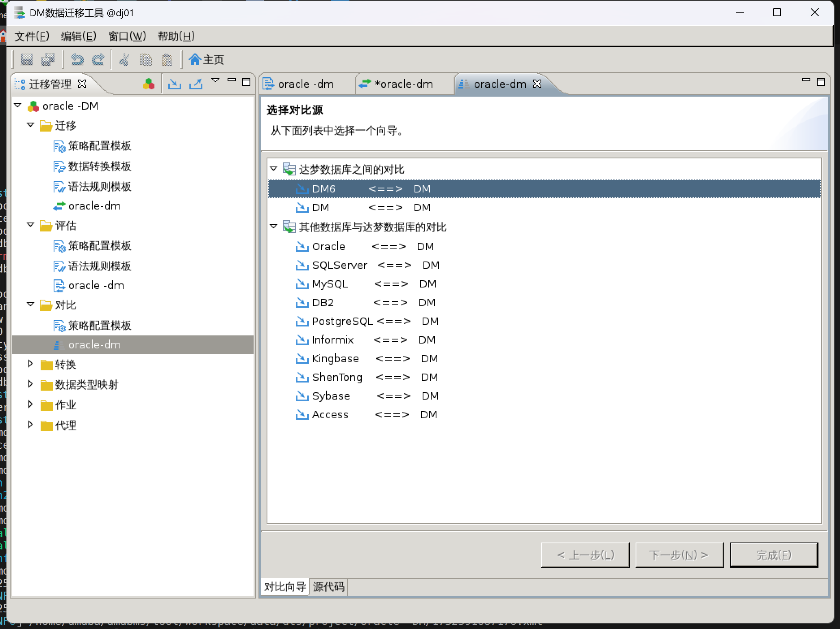Close the active oracle-dm editor tab
Viewport: 840px width, 629px height.
click(537, 84)
